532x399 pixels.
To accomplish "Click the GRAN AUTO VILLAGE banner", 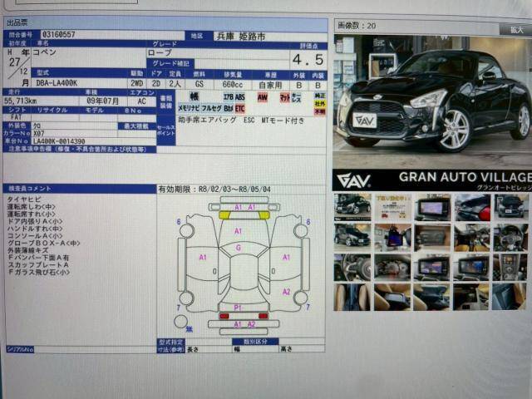I will click(431, 179).
